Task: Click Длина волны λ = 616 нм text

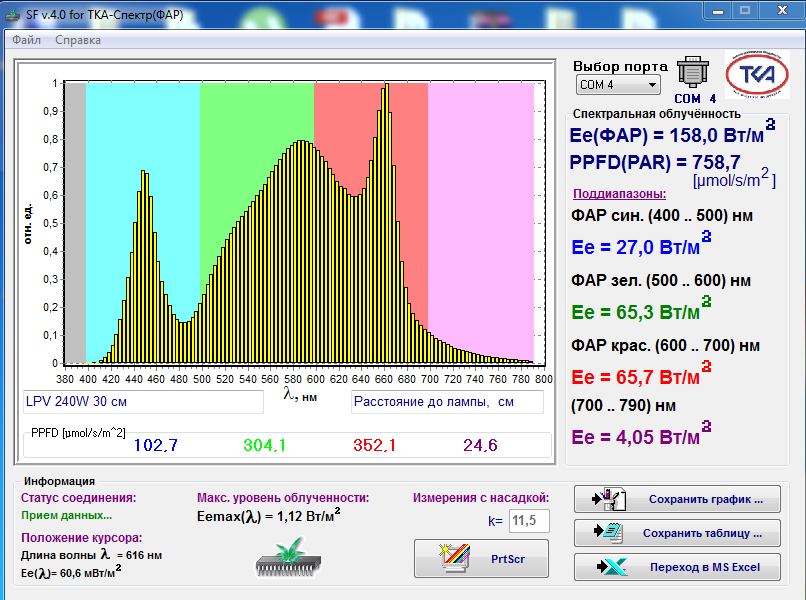Action: [x=91, y=555]
